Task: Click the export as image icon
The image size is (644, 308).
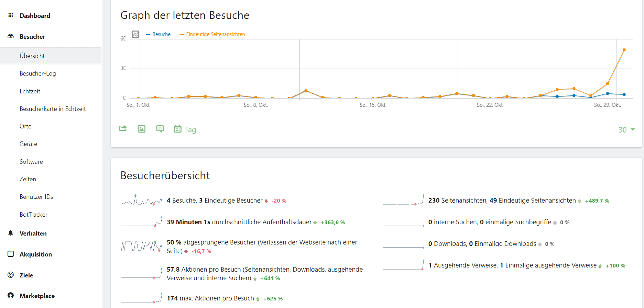Action: (x=142, y=129)
